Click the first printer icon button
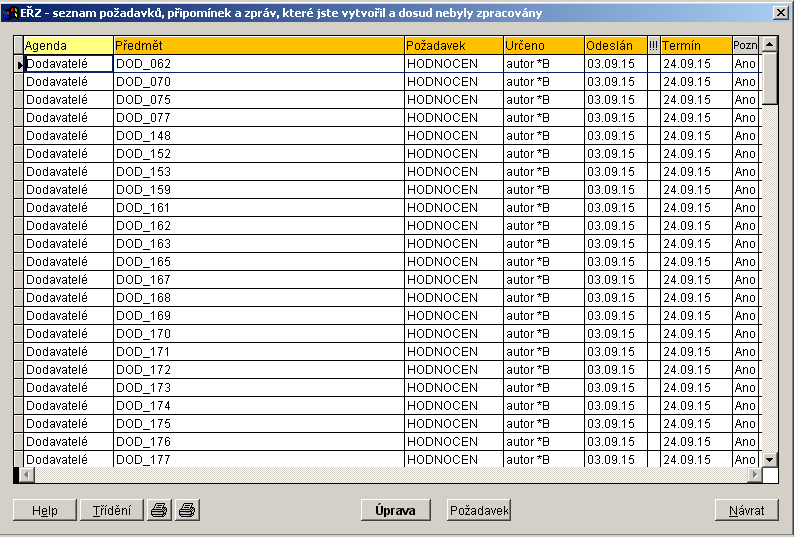This screenshot has height=537, width=795. pyautogui.click(x=158, y=510)
